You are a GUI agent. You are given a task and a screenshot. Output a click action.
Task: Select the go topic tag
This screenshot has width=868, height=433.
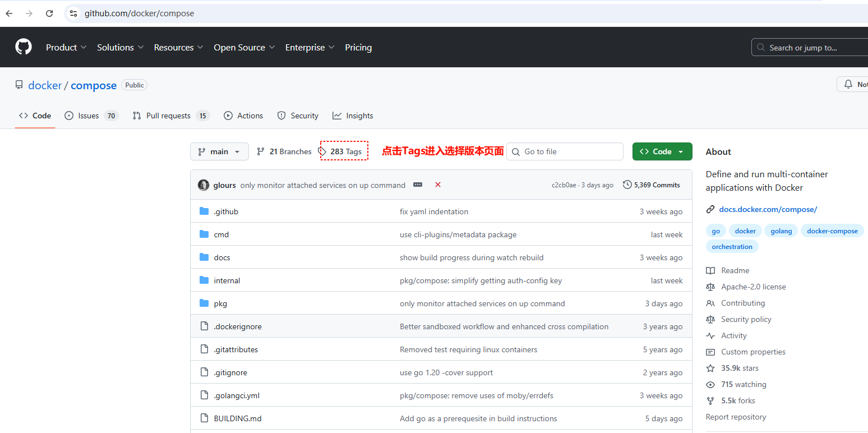(716, 231)
